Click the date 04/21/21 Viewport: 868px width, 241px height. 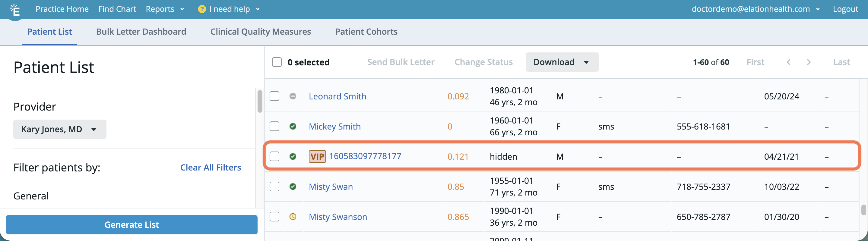[x=781, y=157]
